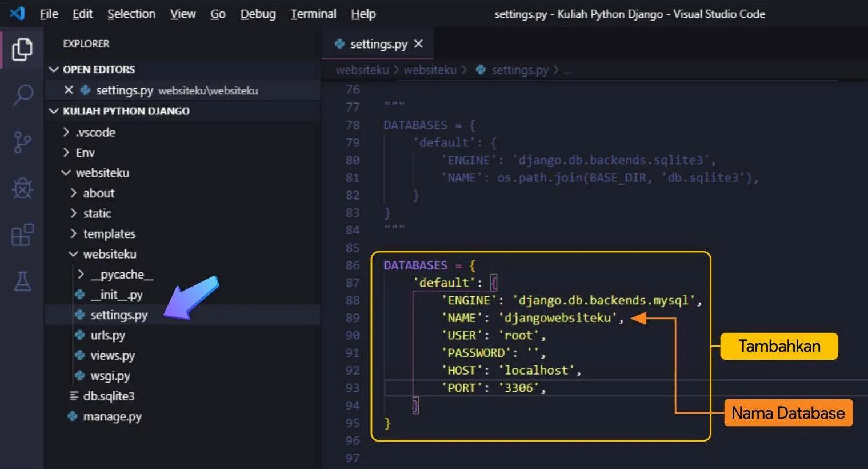
Task: Click Python icon beside manage.py
Action: point(73,416)
